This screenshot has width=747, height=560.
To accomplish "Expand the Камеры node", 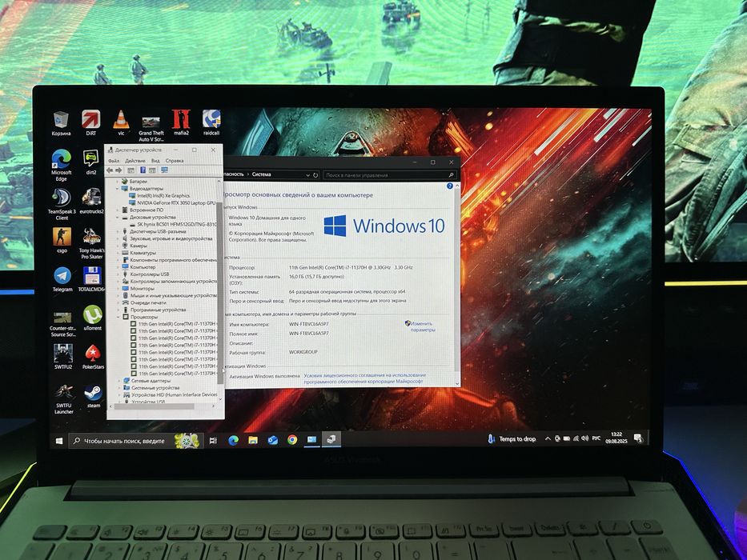I will tap(118, 246).
